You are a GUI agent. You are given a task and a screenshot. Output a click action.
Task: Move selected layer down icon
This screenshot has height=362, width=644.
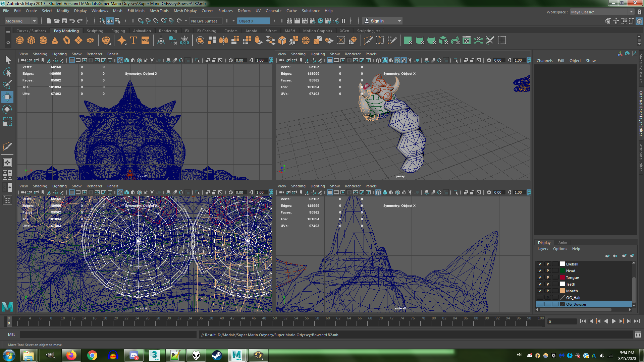(x=615, y=256)
